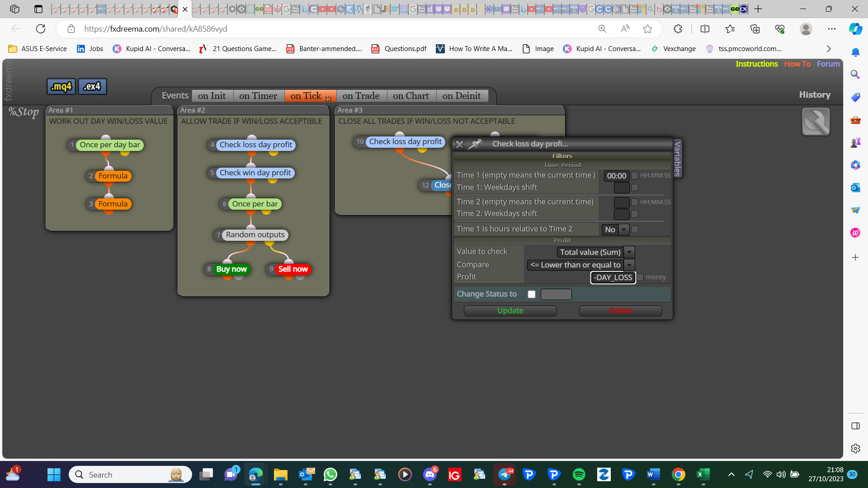
Task: Switch to the on Timer event tab
Action: click(x=258, y=96)
